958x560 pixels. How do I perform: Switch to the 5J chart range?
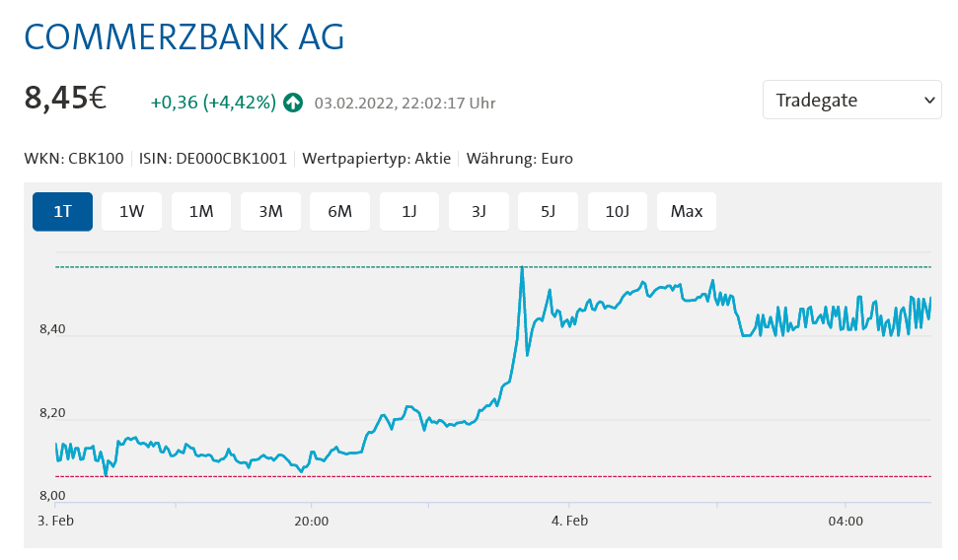[x=548, y=211]
